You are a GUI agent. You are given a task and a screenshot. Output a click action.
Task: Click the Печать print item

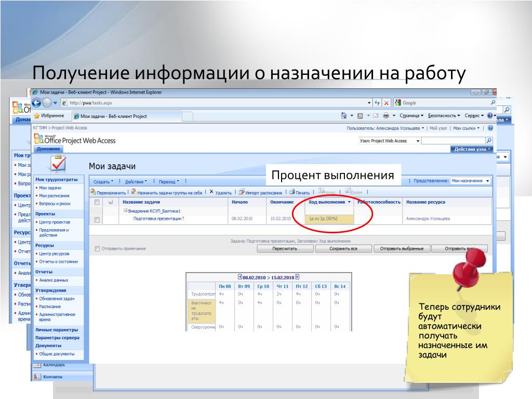coord(299,192)
